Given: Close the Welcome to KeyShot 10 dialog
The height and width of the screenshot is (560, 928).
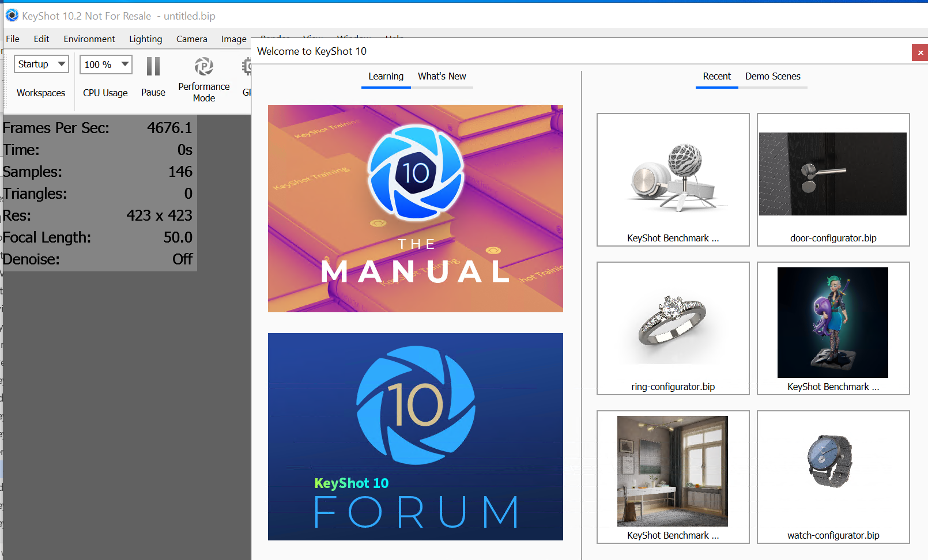Looking at the screenshot, I should [x=920, y=52].
